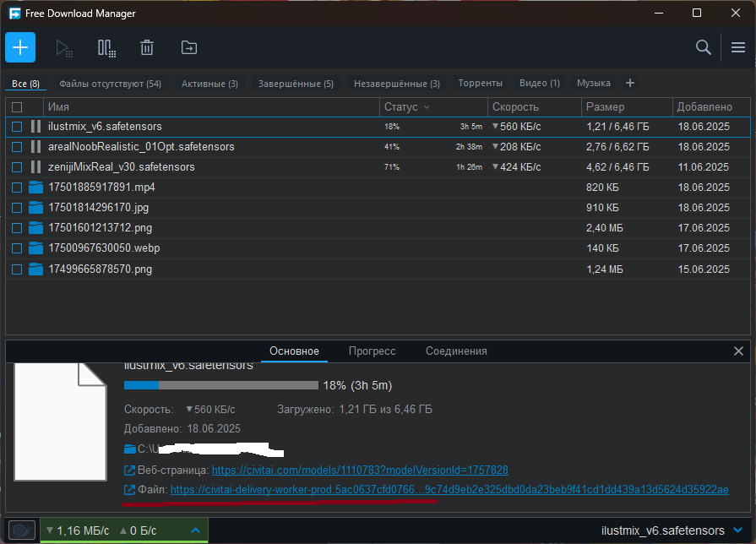Viewport: 756px width, 544px height.
Task: Click the blue add download plus button
Action: (x=20, y=47)
